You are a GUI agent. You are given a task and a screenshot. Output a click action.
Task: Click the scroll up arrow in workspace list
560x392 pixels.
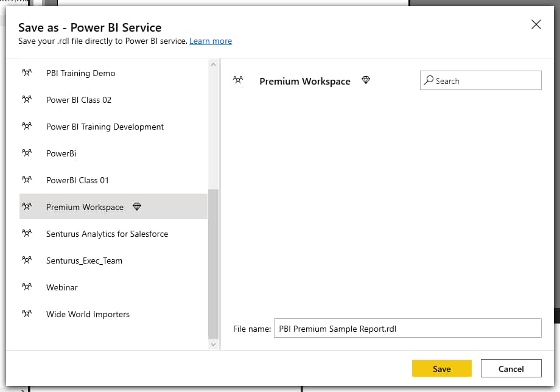pyautogui.click(x=213, y=65)
